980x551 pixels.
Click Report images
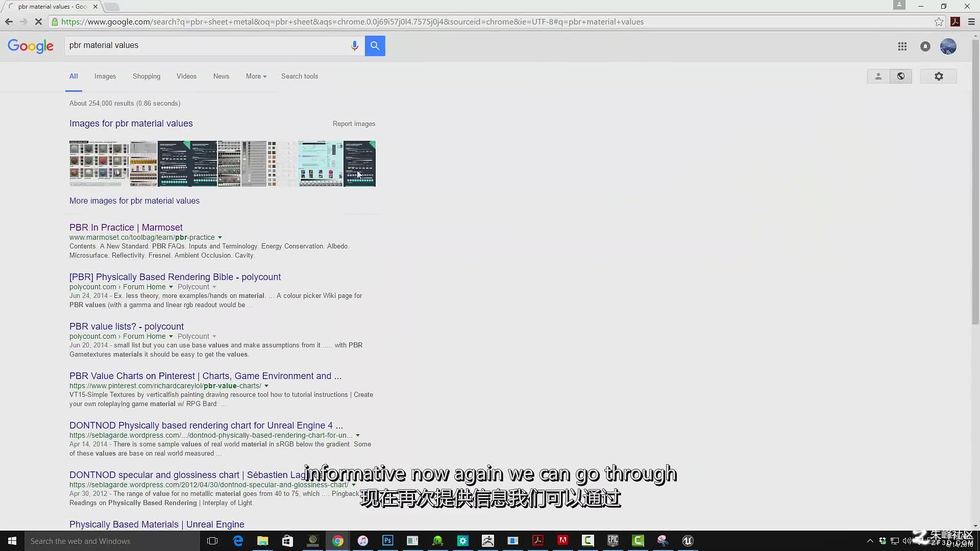click(x=354, y=124)
